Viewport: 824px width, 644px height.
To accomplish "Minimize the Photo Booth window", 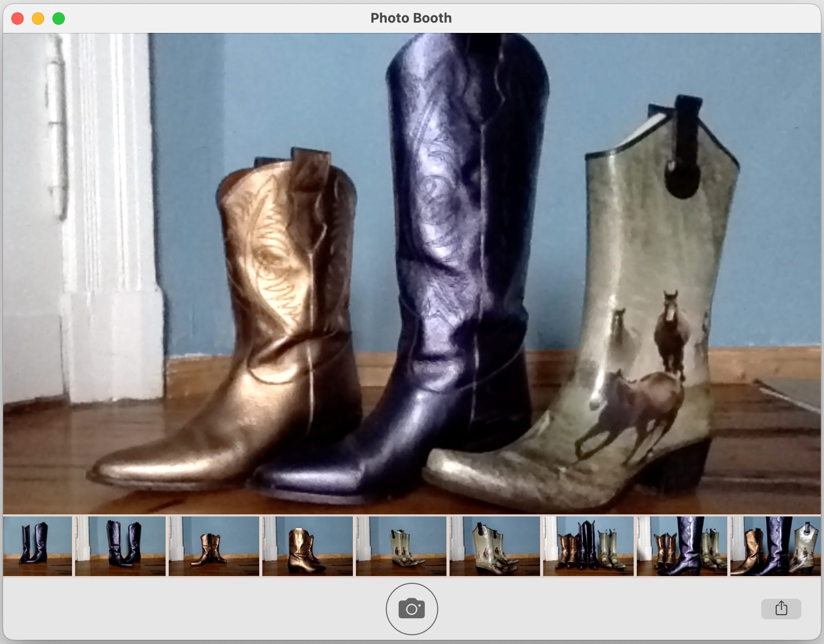I will pyautogui.click(x=38, y=19).
